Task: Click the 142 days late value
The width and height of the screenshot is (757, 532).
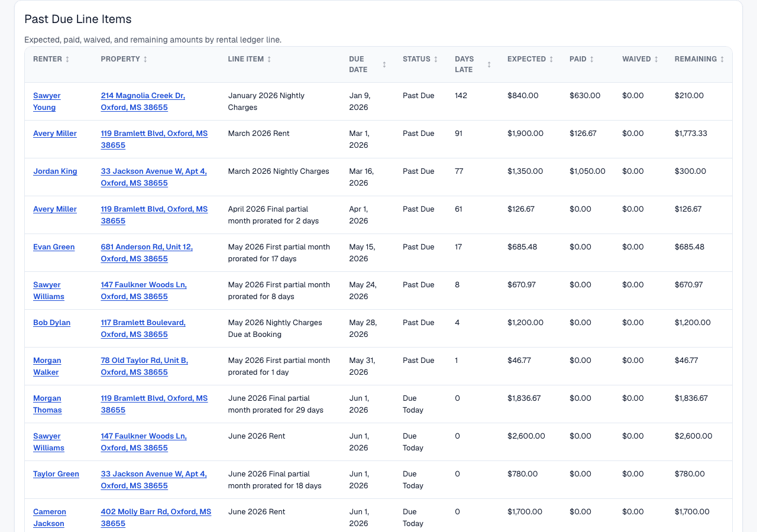Action: pyautogui.click(x=461, y=96)
